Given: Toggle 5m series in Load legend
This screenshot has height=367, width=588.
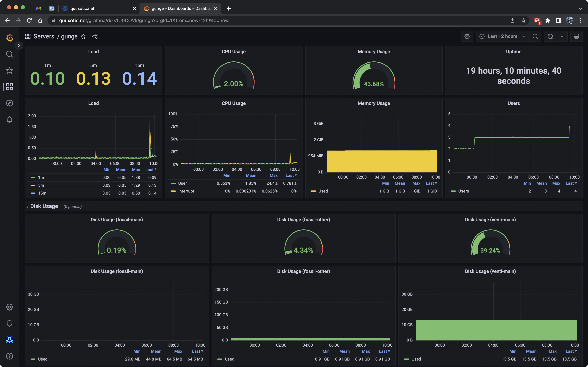Looking at the screenshot, I should [x=41, y=185].
